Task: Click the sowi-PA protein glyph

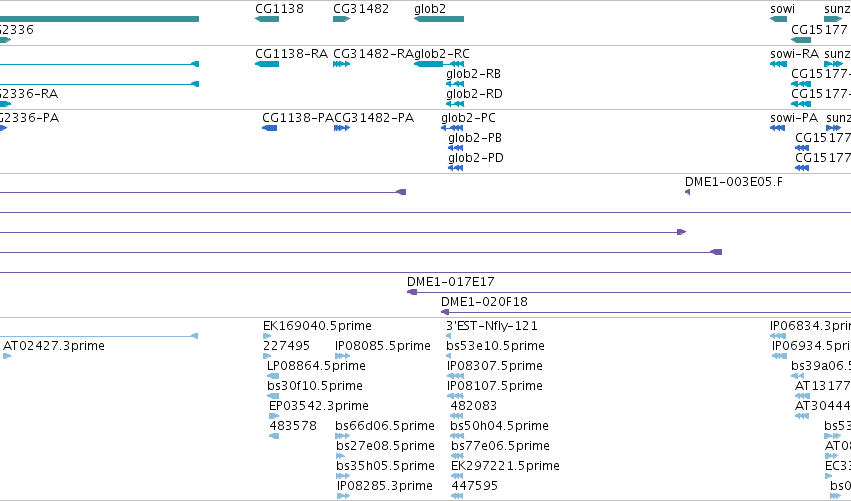Action: 777,128
